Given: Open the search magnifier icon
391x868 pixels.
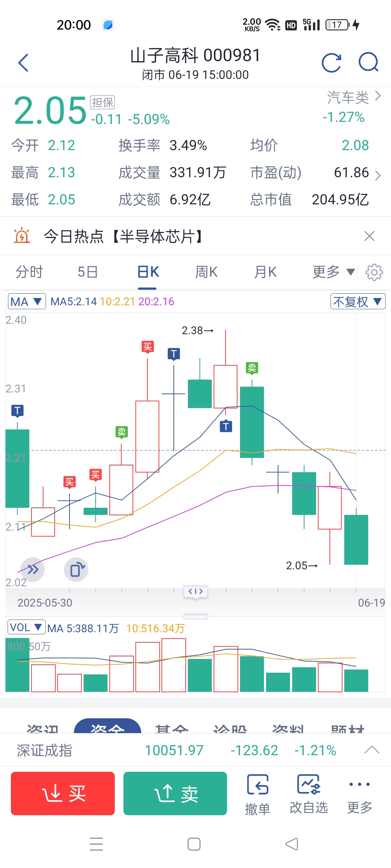Looking at the screenshot, I should click(x=369, y=62).
